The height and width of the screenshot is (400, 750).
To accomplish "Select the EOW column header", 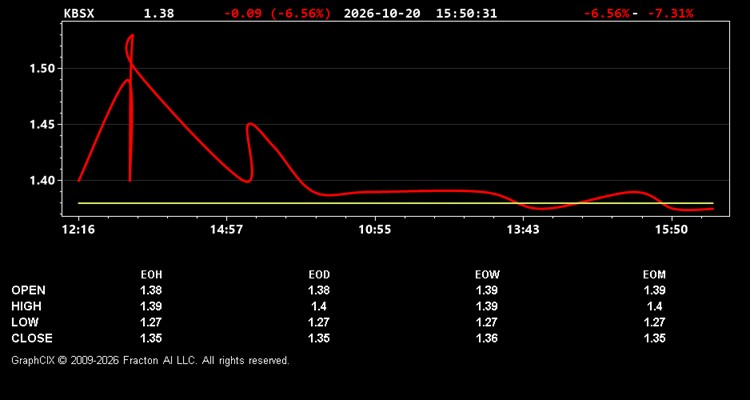I will [487, 275].
